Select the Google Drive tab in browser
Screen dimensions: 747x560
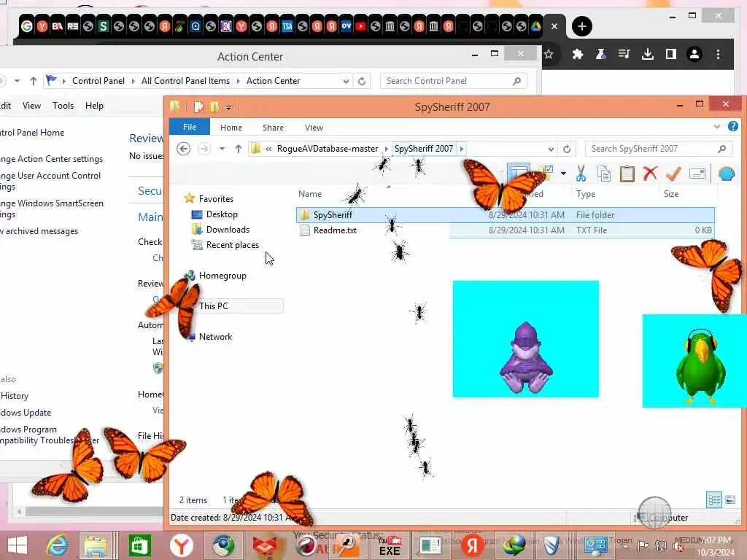pyautogui.click(x=536, y=26)
